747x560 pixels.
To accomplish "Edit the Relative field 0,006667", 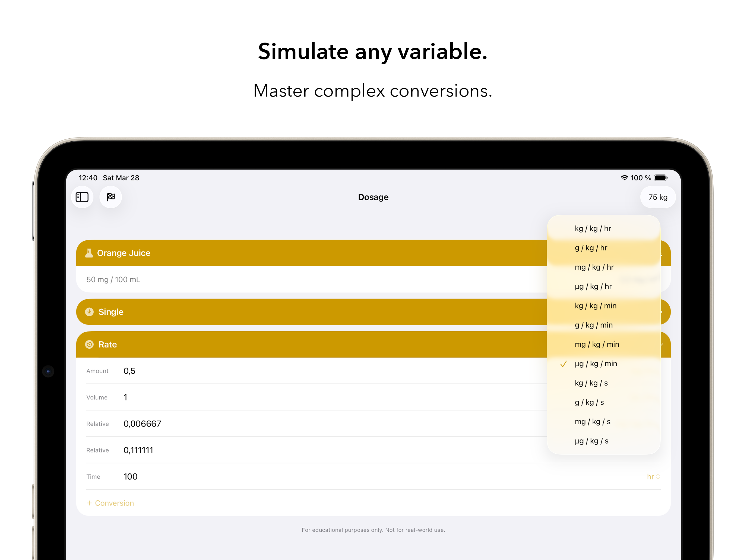I will [x=142, y=424].
